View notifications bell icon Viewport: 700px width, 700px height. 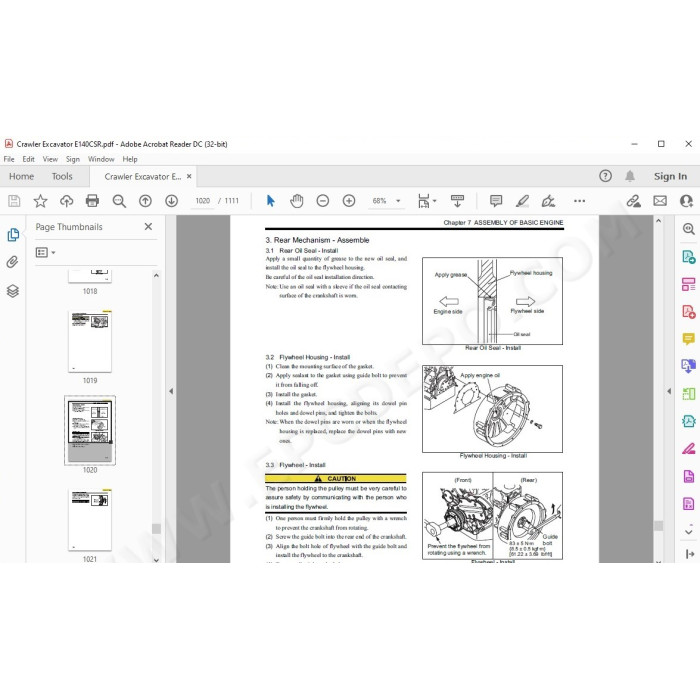[630, 176]
